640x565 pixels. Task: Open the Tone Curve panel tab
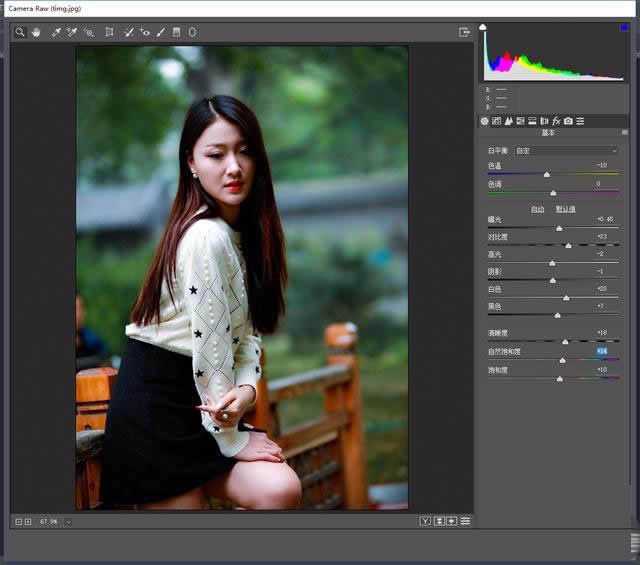point(497,121)
